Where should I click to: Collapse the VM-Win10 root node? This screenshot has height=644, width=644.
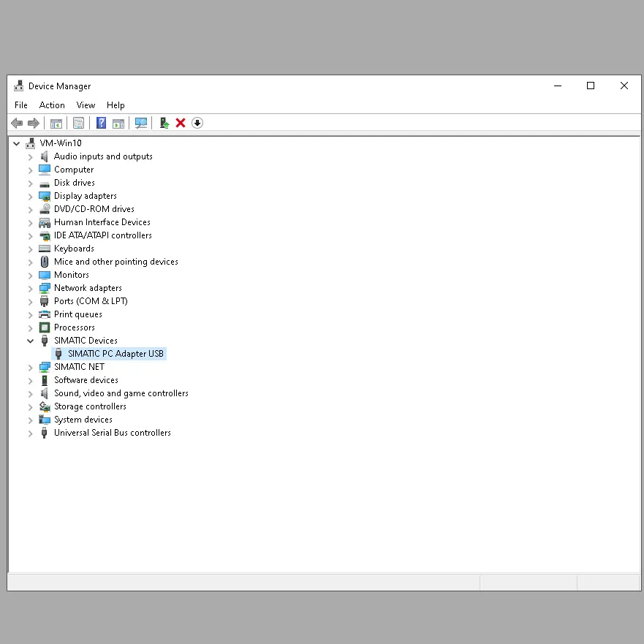(x=17, y=143)
